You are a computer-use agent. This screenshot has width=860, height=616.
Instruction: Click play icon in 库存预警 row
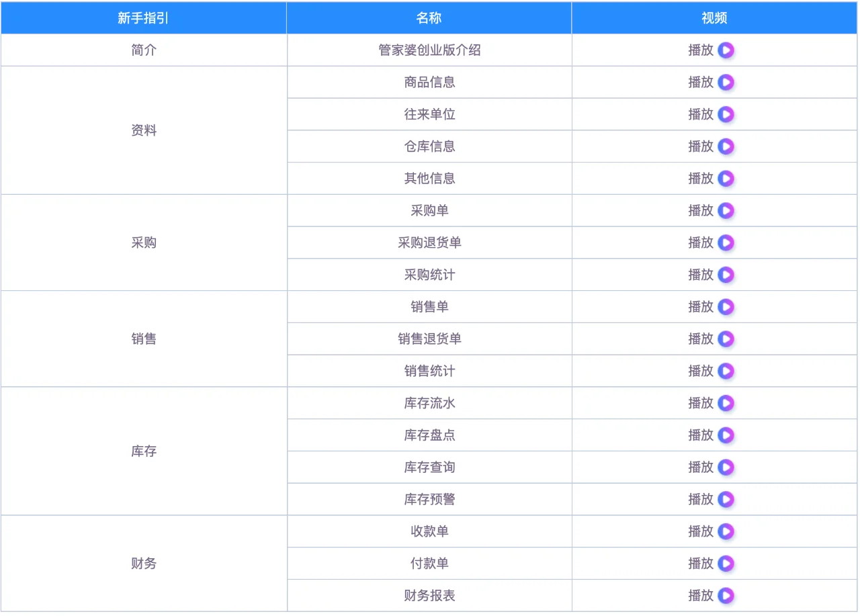click(x=726, y=500)
